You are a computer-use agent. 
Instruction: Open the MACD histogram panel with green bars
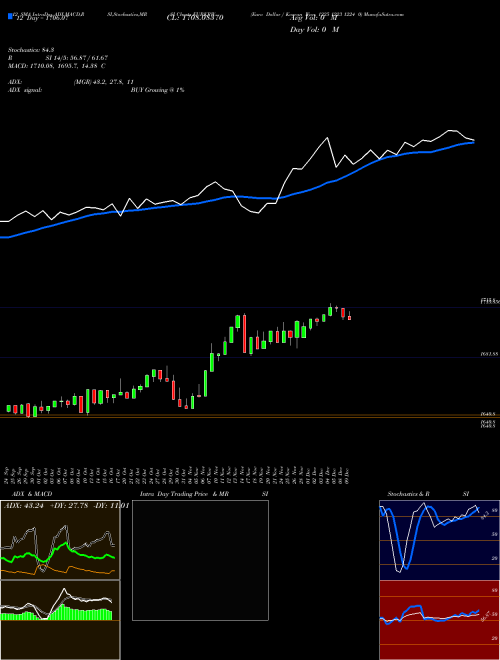pos(60,620)
